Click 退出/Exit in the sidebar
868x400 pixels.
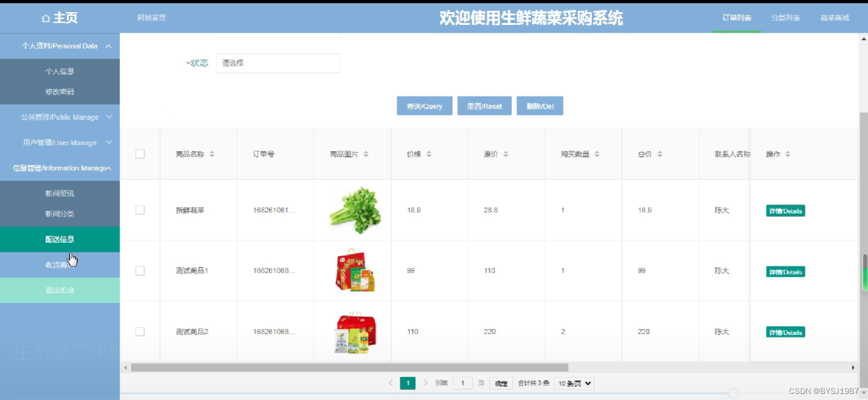click(60, 290)
